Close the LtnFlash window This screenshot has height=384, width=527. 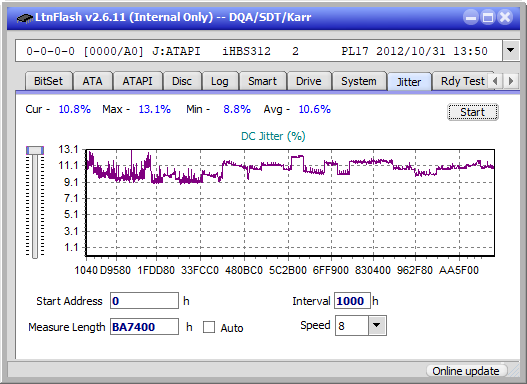(x=504, y=17)
